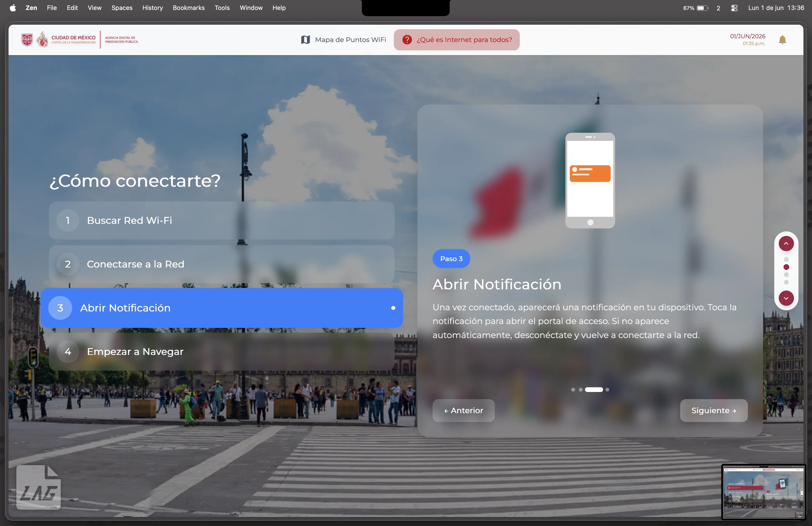Advance with the Siguiente button
The image size is (812, 526).
(714, 411)
